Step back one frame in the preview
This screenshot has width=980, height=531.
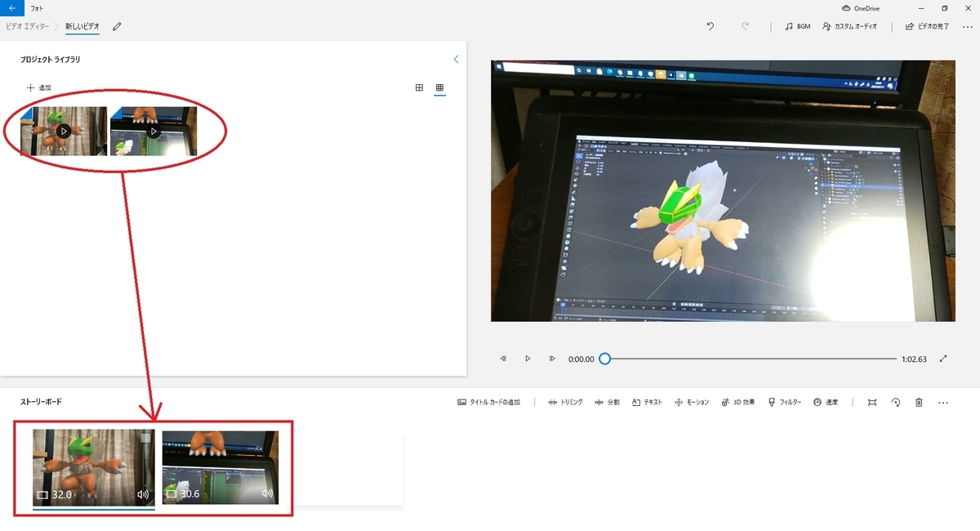click(x=503, y=359)
